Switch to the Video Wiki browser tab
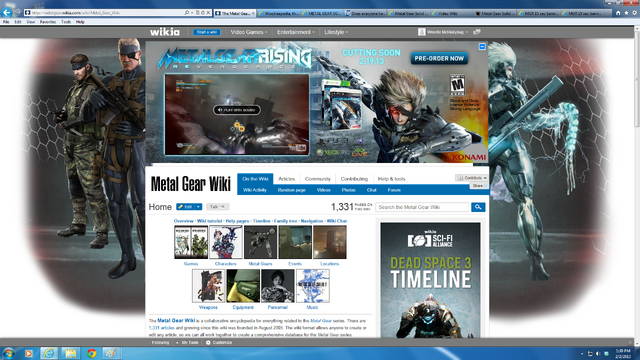This screenshot has width=640, height=360. tap(451, 13)
